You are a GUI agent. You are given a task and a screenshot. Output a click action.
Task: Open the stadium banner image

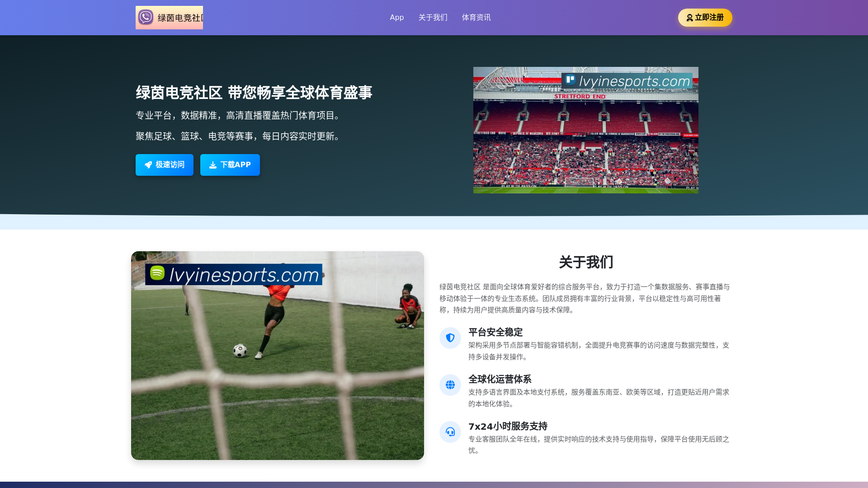[x=586, y=130]
